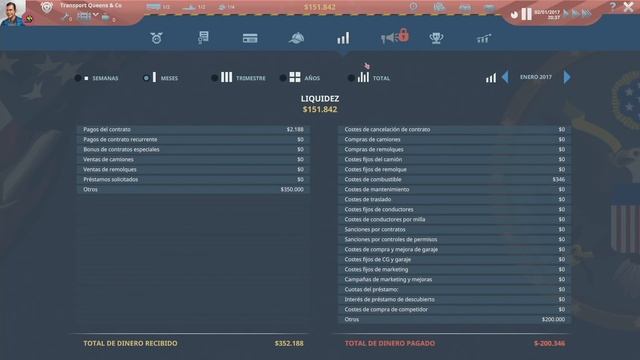Click the 'Costes de cancelación de contrato' row
Image resolution: width=640 pixels, height=360 pixels.
[454, 129]
